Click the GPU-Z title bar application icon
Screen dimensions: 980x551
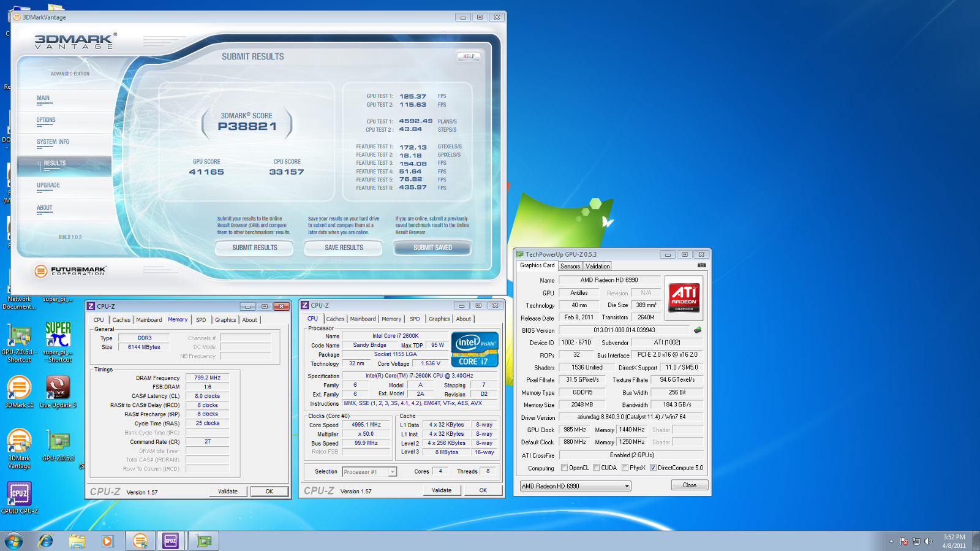pos(519,254)
